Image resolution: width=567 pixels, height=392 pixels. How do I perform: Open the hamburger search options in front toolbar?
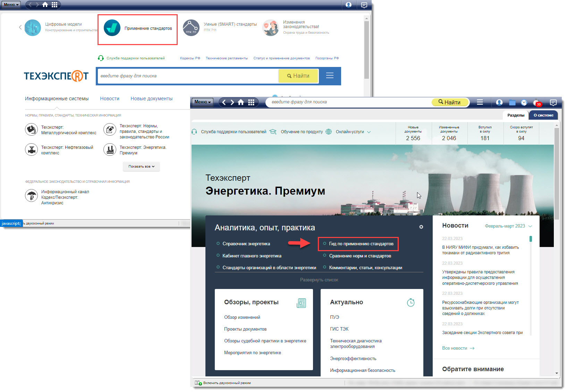(x=480, y=102)
